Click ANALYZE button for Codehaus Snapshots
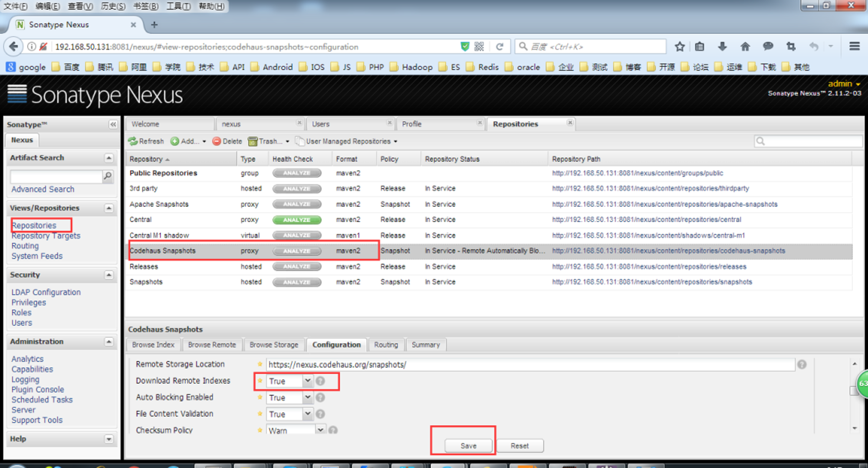868x468 pixels. (297, 251)
